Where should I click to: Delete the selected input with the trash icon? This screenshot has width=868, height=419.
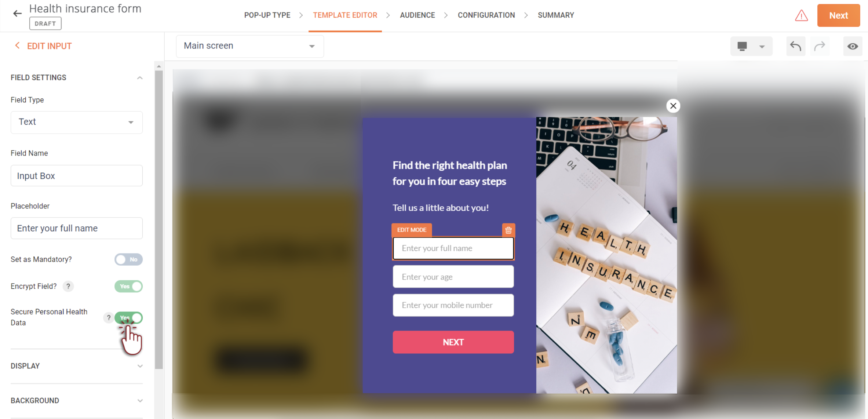coord(508,230)
